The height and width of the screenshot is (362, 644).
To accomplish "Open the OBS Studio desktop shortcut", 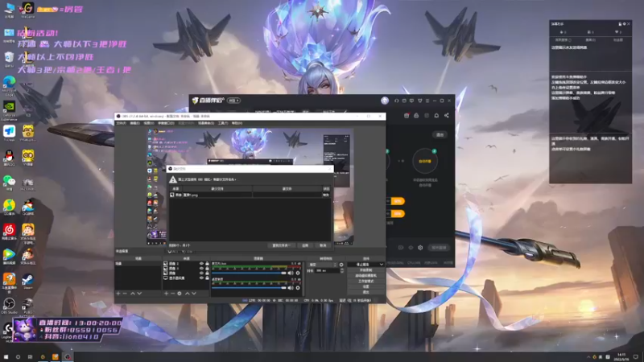I will (9, 306).
